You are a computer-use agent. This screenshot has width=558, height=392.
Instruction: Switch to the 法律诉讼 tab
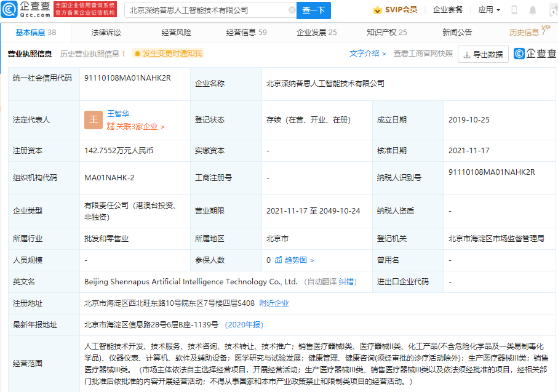click(x=106, y=32)
